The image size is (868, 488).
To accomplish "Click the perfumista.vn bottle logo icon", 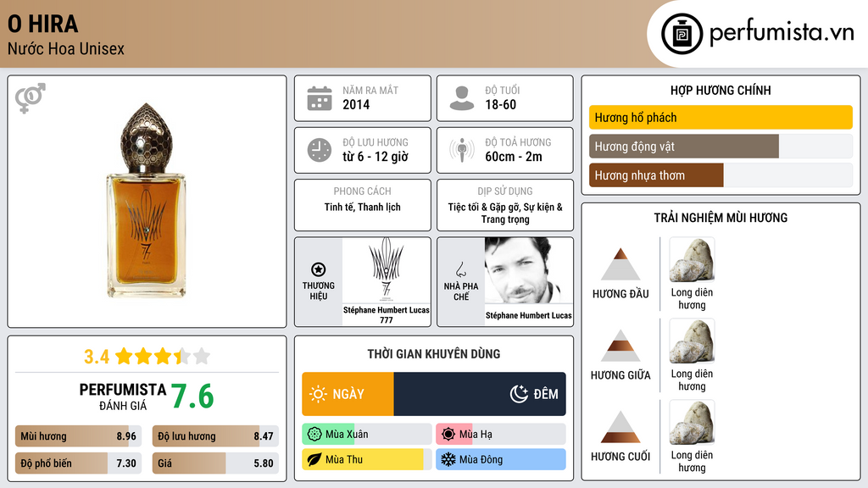I will point(682,34).
